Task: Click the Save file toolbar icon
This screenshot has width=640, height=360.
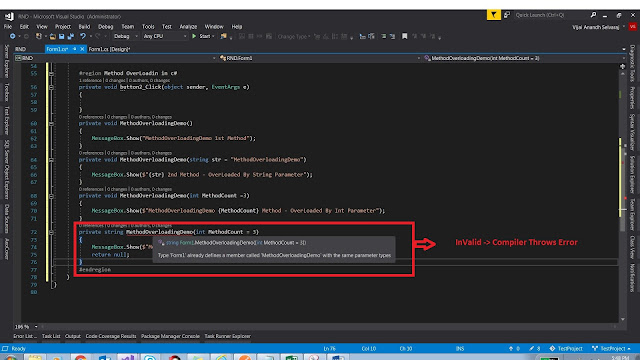Action: click(x=62, y=36)
